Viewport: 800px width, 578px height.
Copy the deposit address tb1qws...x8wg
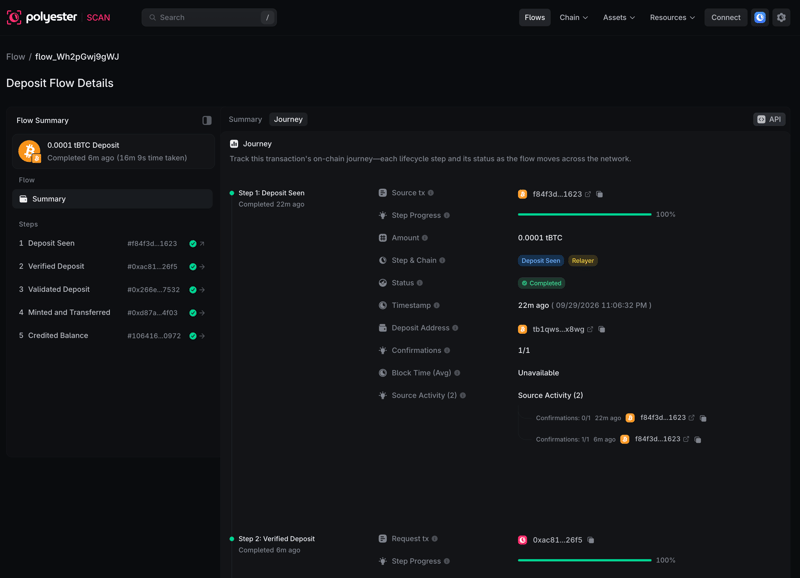point(602,329)
